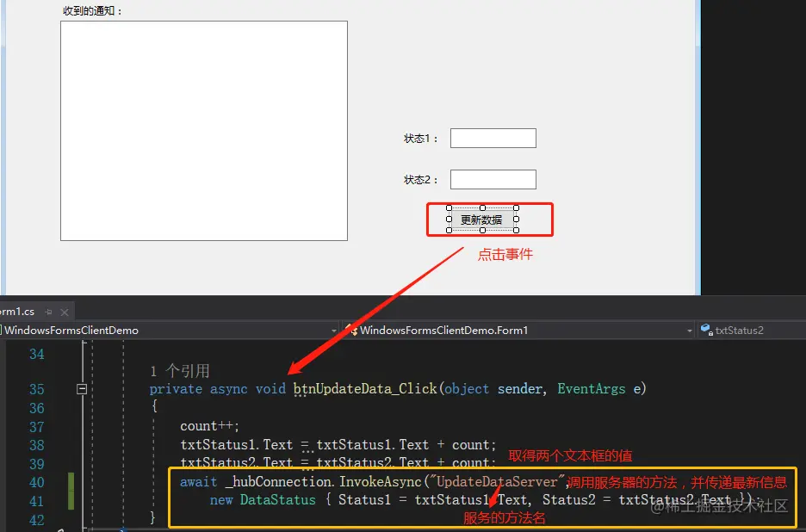The width and height of the screenshot is (806, 532).
Task: Pin the Form1.cs editor tab
Action: [49, 312]
